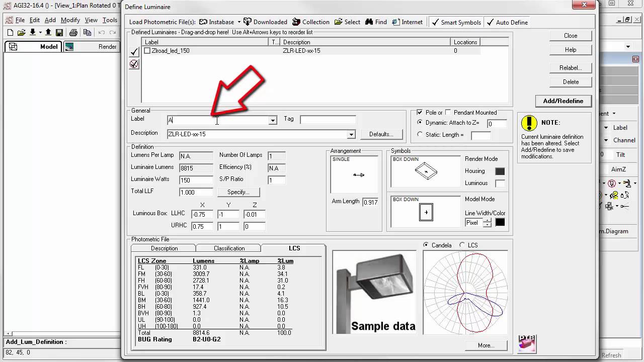The height and width of the screenshot is (362, 644).
Task: Click the Delete button
Action: (571, 82)
